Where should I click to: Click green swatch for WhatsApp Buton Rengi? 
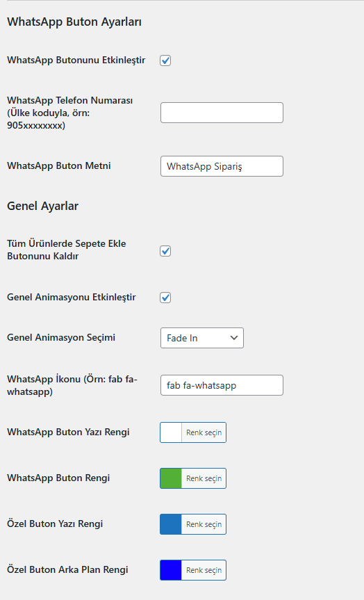tap(171, 478)
